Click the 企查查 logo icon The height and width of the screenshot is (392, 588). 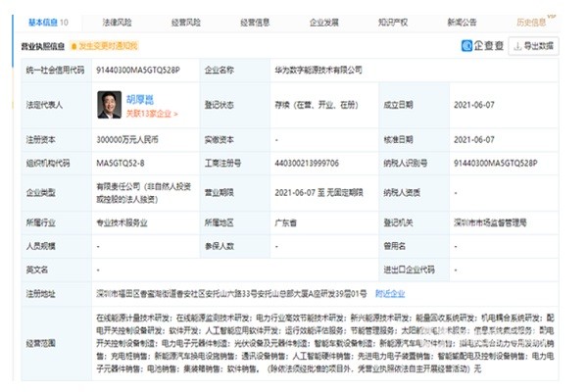tap(466, 46)
